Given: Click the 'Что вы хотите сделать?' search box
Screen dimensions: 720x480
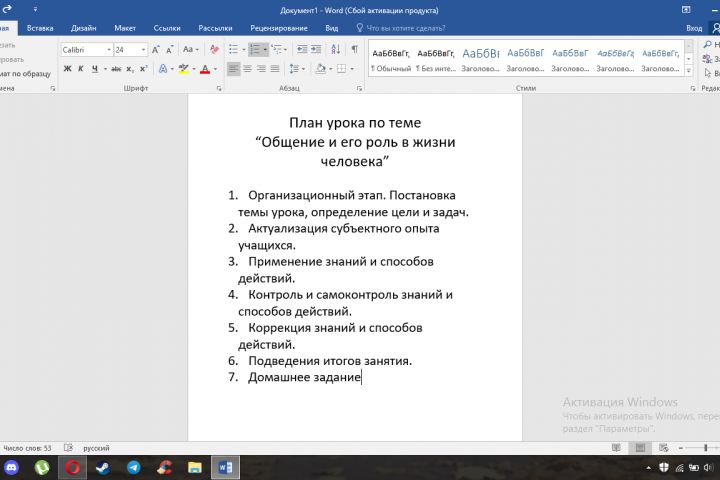Looking at the screenshot, I should pyautogui.click(x=401, y=28).
